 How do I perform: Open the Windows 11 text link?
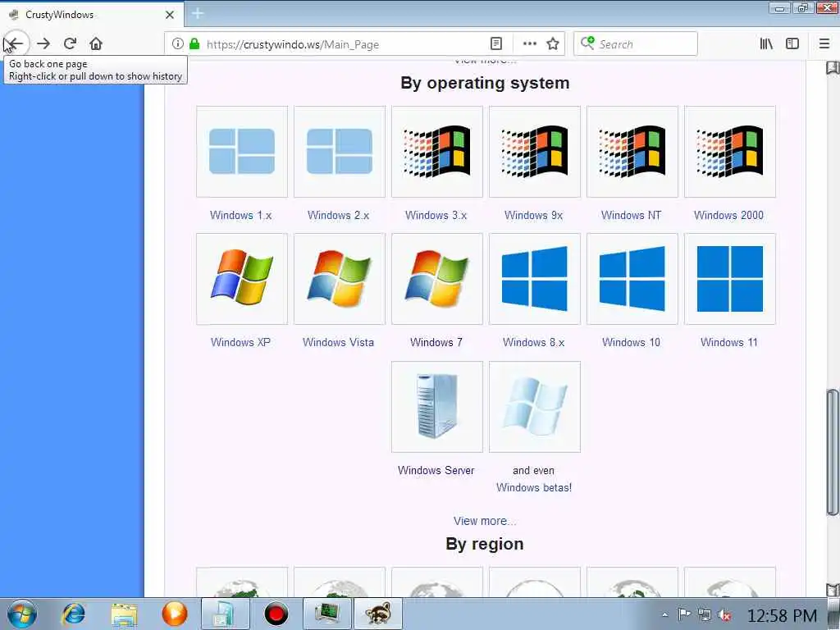pyautogui.click(x=729, y=342)
